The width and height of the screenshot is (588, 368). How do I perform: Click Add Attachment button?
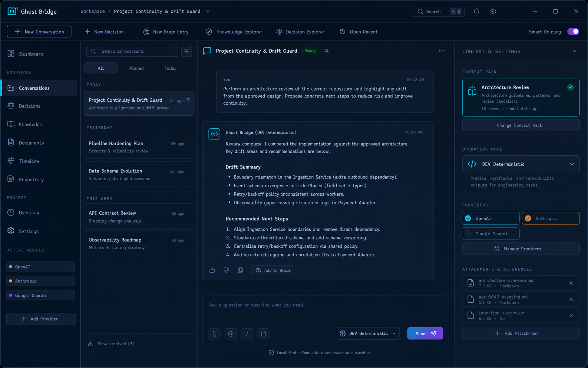521,333
